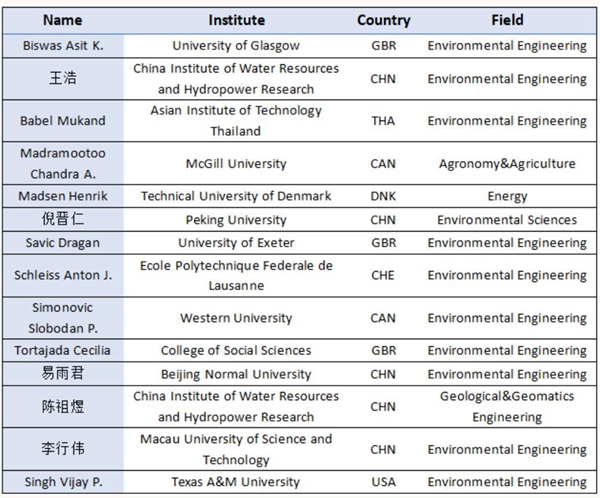Viewport: 600px width, 498px height.
Task: Click the Madsen Henrik name cell
Action: click(x=63, y=196)
